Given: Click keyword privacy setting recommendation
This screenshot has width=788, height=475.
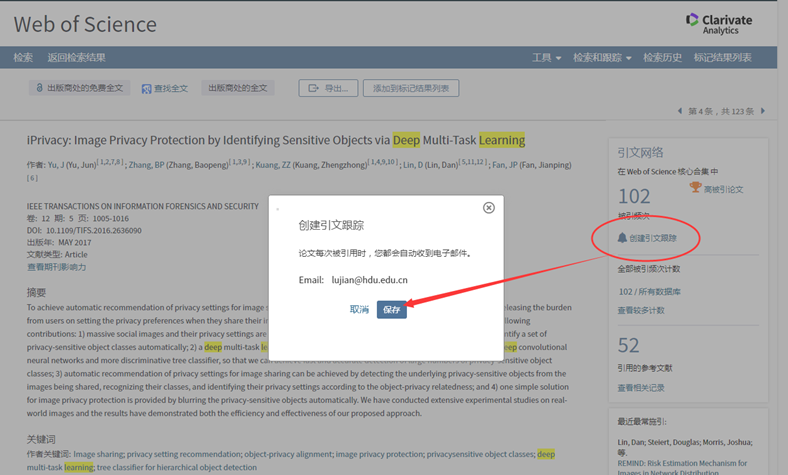Looking at the screenshot, I should [184, 454].
